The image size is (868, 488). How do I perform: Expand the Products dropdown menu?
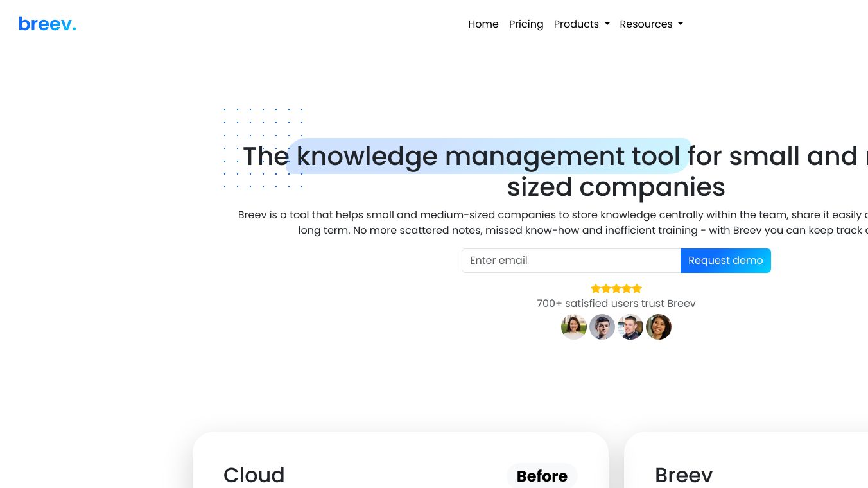[582, 24]
